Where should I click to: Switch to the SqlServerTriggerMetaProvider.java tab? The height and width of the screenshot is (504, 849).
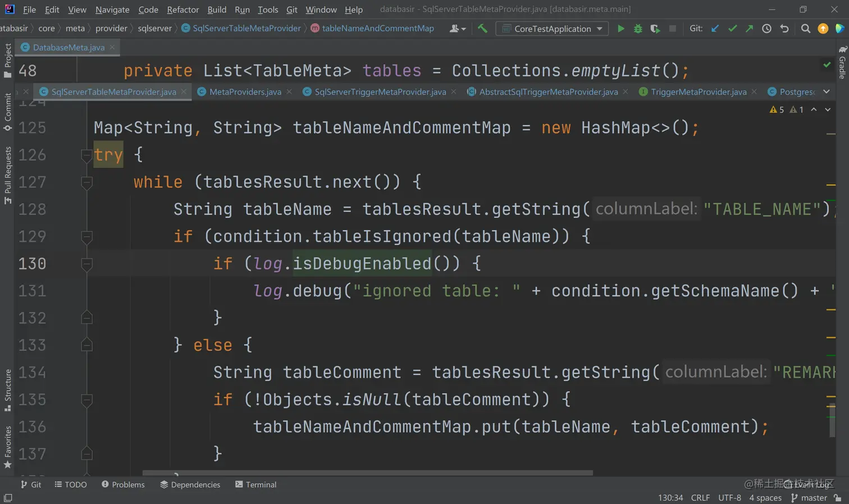pos(380,91)
